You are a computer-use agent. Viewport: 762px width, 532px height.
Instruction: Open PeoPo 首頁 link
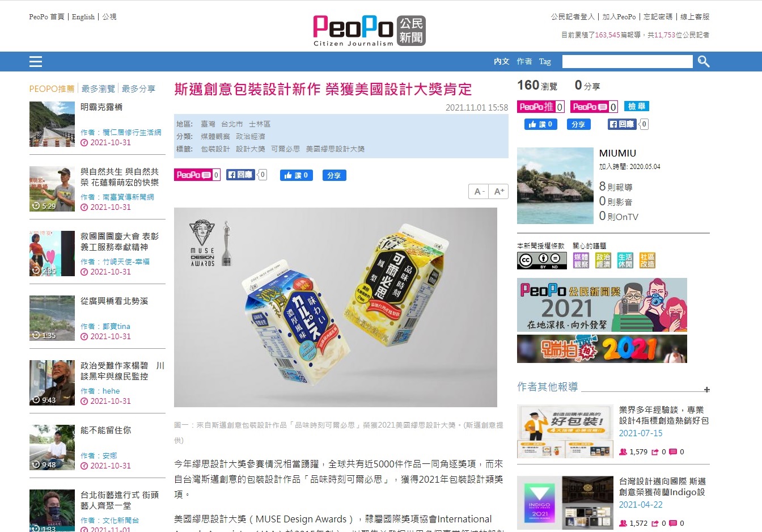[x=46, y=17]
